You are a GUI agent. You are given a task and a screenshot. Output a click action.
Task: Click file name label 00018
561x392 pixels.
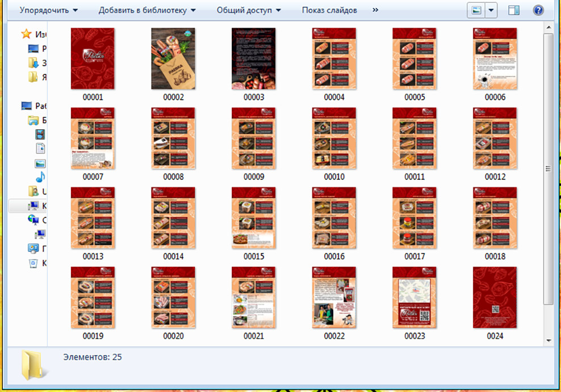point(495,256)
